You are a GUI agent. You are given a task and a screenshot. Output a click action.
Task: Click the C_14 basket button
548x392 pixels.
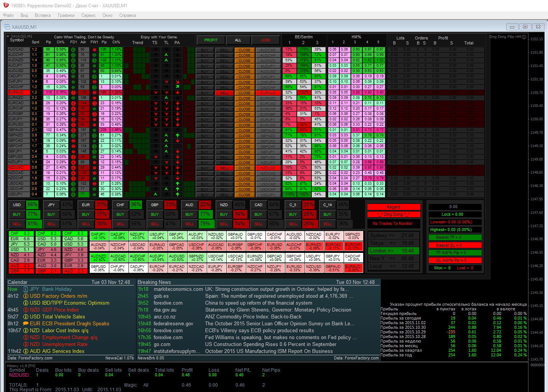pos(327,205)
